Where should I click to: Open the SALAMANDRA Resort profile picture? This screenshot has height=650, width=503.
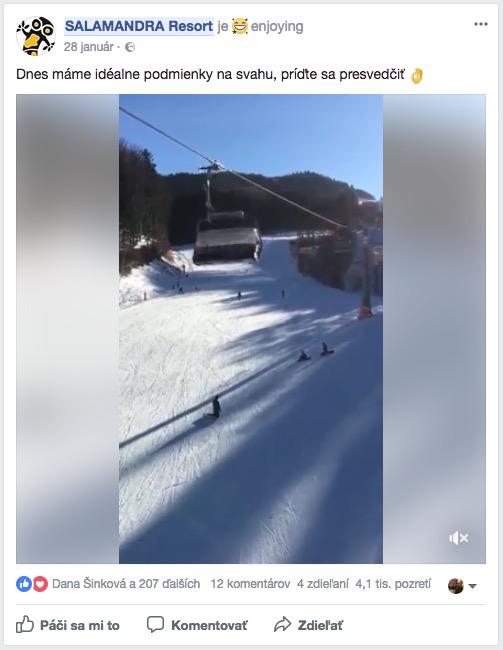click(36, 36)
